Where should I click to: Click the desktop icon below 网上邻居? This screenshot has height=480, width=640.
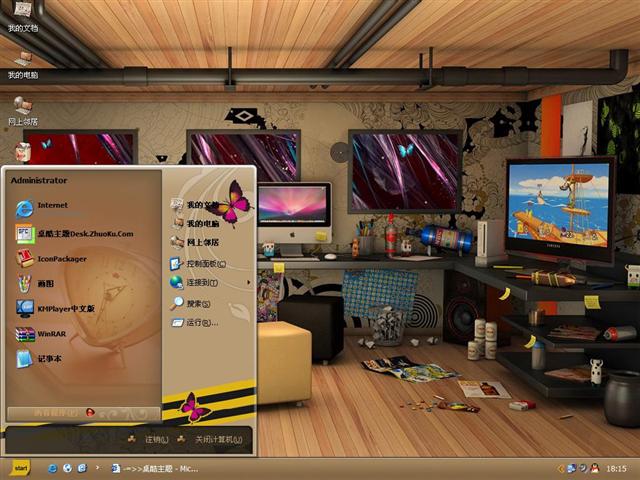pos(23,152)
